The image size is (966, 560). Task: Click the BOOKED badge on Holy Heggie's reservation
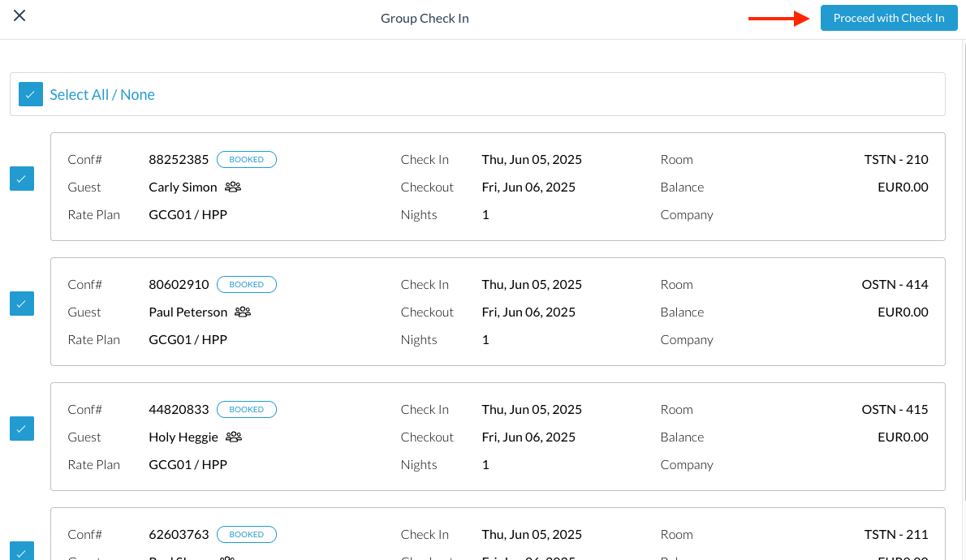pos(247,409)
